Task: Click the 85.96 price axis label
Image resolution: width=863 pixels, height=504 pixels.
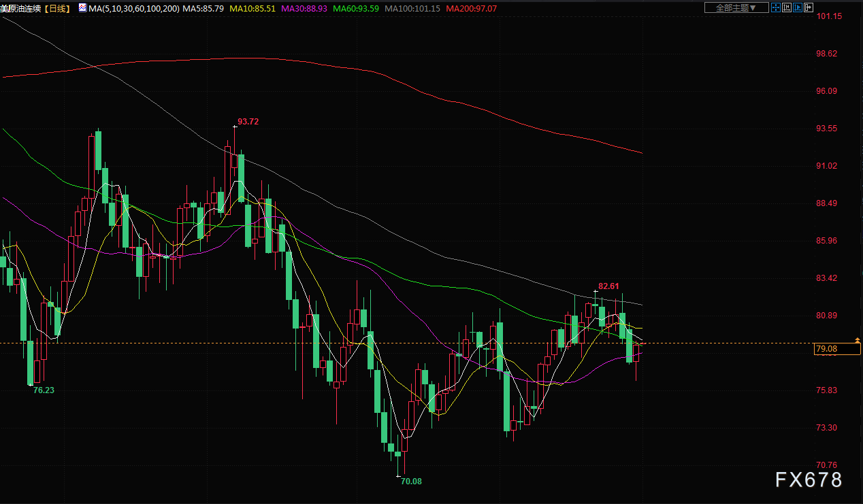Action: pyautogui.click(x=828, y=241)
